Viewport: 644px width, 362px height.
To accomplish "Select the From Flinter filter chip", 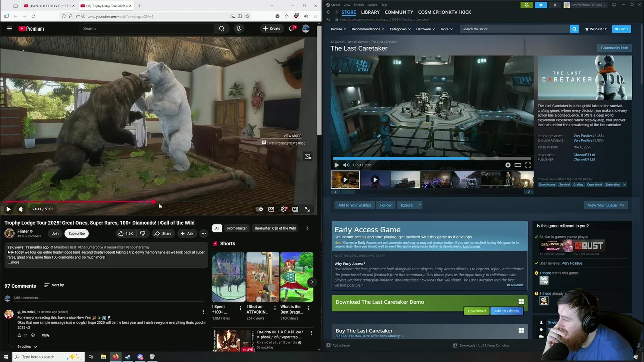I will [237, 228].
